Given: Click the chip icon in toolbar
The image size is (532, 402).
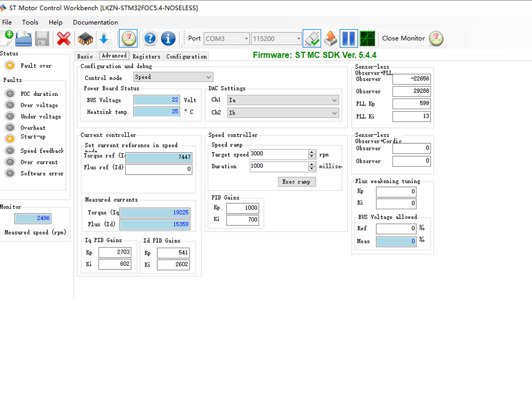Looking at the screenshot, I should coord(85,39).
